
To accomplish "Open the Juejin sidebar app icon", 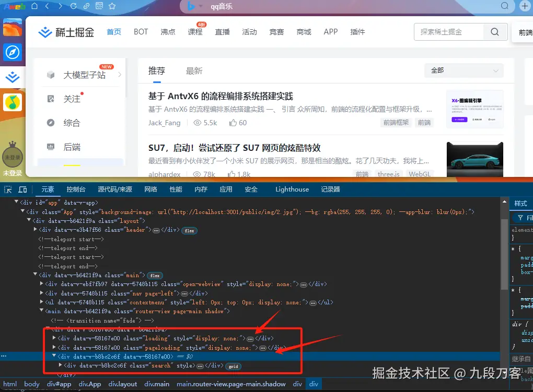I will (x=13, y=77).
